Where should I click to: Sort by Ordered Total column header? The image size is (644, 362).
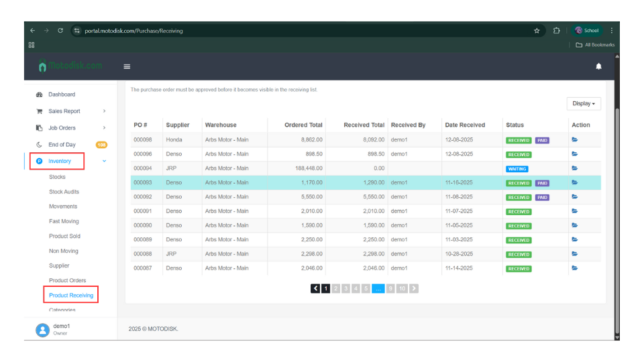click(303, 125)
